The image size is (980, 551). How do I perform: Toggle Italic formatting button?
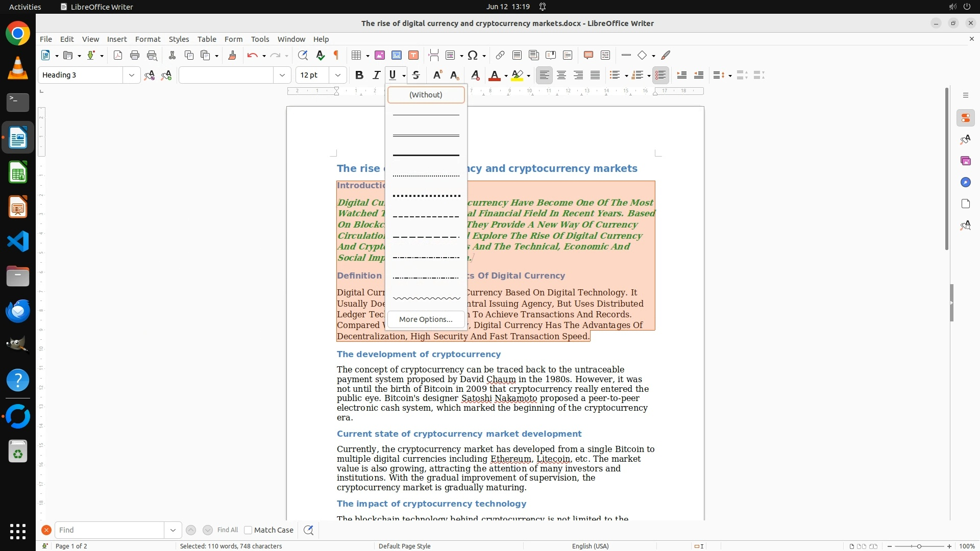click(x=376, y=75)
